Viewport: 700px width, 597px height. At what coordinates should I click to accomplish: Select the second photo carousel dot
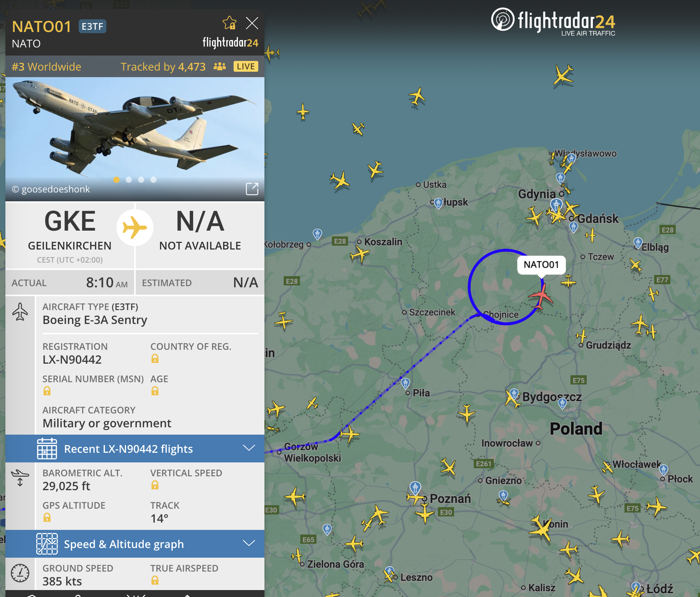click(129, 180)
